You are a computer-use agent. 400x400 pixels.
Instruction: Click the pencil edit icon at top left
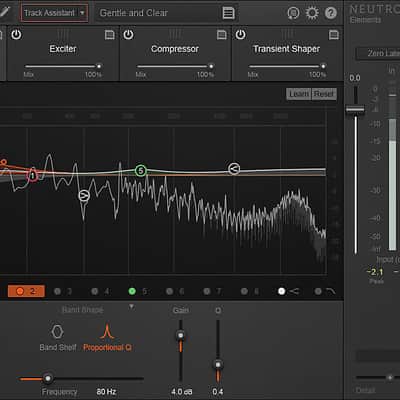(5, 12)
